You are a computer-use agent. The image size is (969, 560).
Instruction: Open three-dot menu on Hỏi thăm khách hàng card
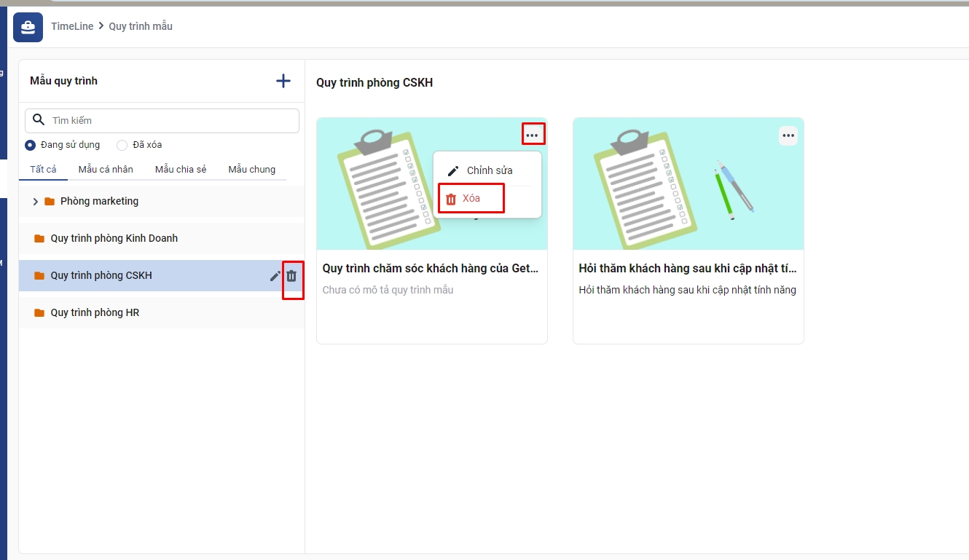pos(788,135)
